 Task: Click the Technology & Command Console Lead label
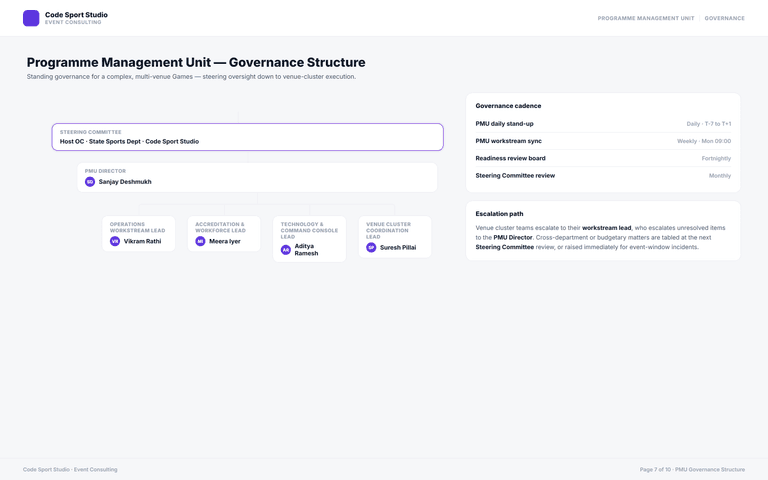tap(309, 230)
